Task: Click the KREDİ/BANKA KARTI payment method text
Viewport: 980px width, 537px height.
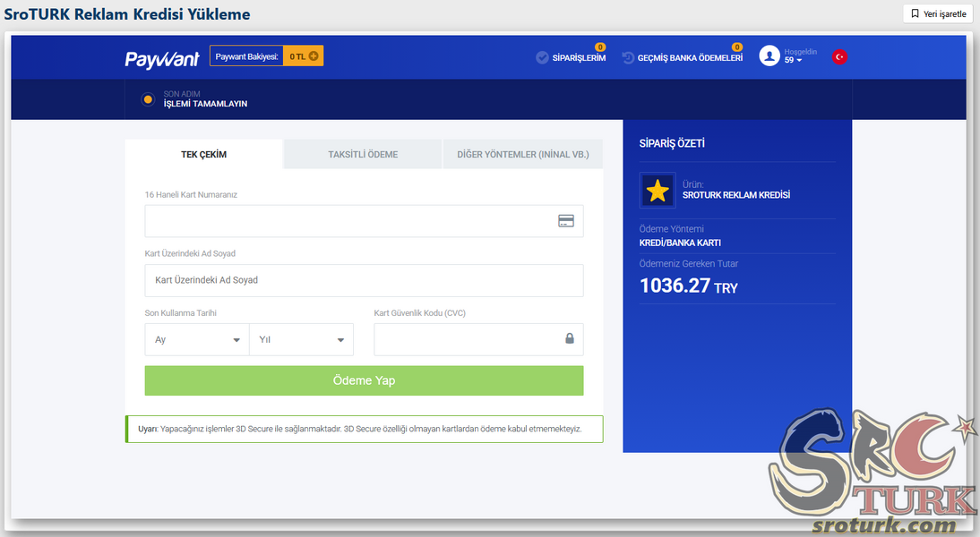Action: pos(680,243)
